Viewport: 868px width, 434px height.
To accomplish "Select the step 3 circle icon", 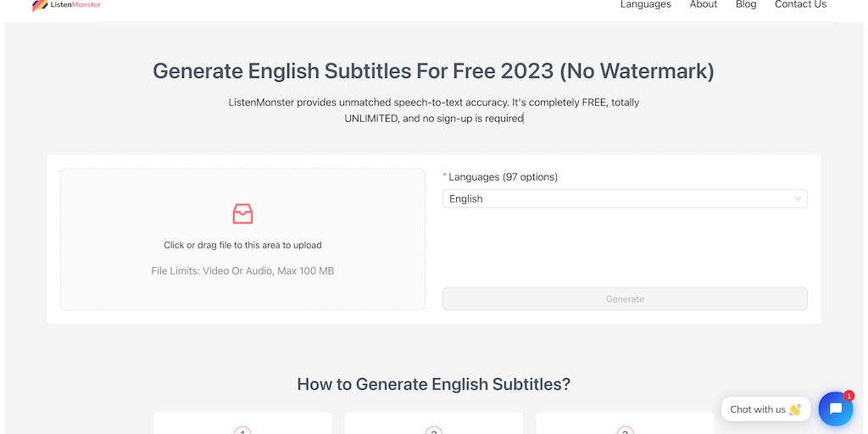I will (x=625, y=431).
